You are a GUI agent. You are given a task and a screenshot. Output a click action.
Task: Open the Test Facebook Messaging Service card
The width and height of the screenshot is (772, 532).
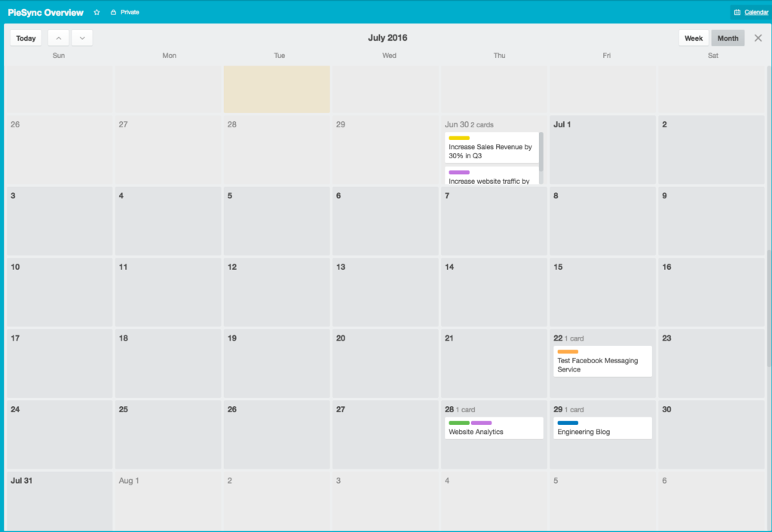(x=602, y=361)
